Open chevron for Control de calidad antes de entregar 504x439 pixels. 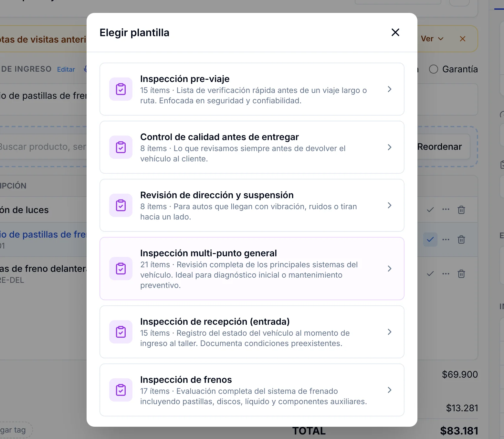click(390, 147)
